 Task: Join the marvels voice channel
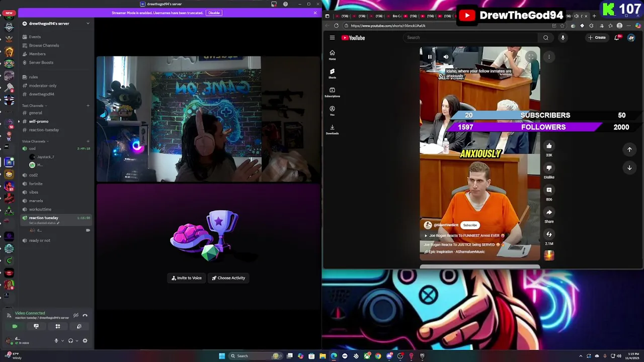point(55,201)
